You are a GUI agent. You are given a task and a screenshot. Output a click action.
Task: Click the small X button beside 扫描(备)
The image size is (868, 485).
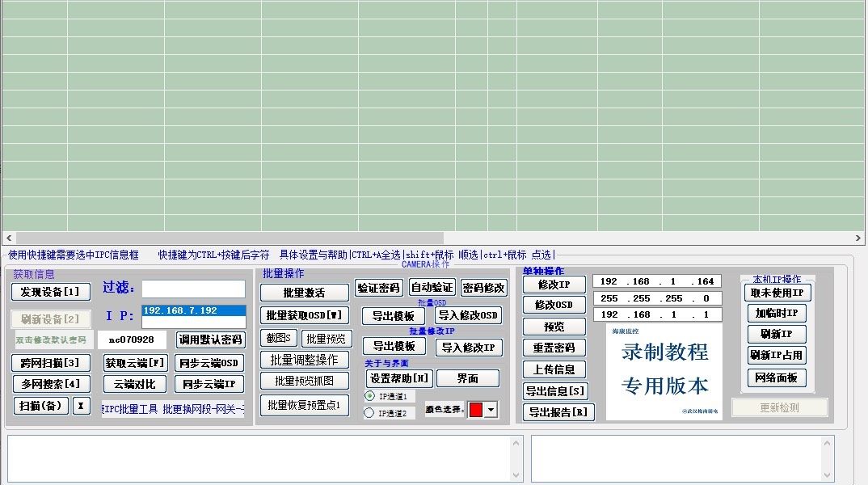tap(81, 406)
